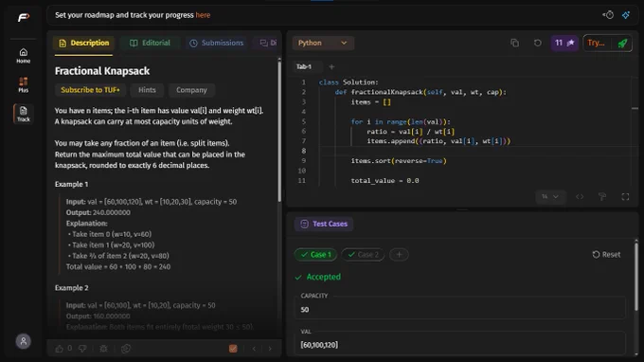Toggle fullscreen for the code editor
Image resolution: width=644 pixels, height=362 pixels.
(x=625, y=197)
